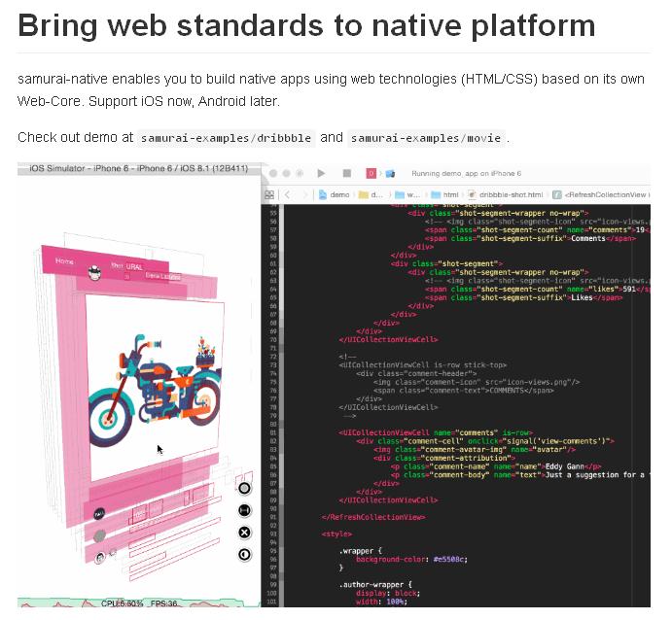This screenshot has height=620, width=672.
Task: Open the dribbble-shot.html breadcrumb
Action: [x=506, y=194]
